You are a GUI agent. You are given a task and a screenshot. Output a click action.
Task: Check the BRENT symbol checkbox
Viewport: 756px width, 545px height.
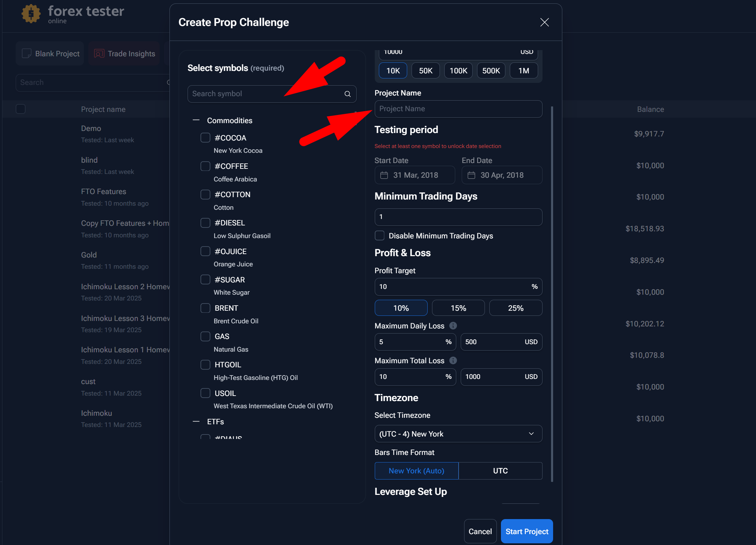pos(205,308)
